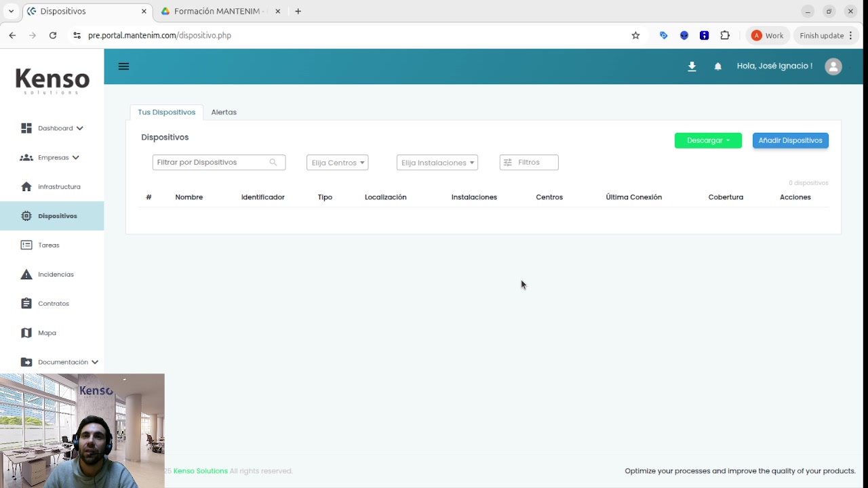
Task: Click the download icon in the header
Action: [692, 66]
